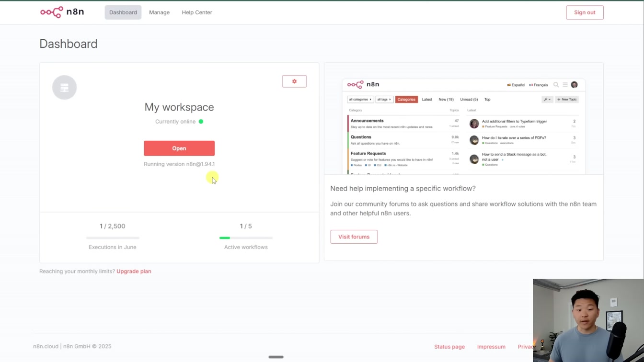
Task: Click the green online status dot
Action: click(x=201, y=122)
